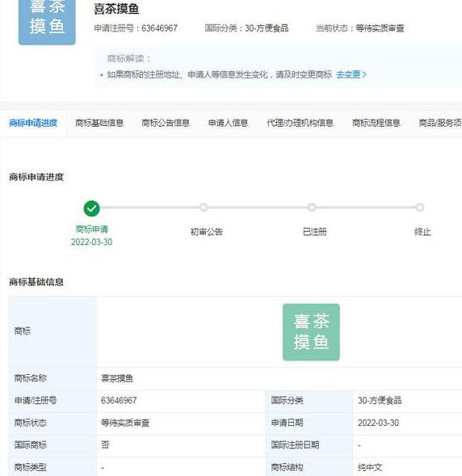The height and width of the screenshot is (476, 462).
Task: Click the 终止 step circle
Action: coord(419,208)
